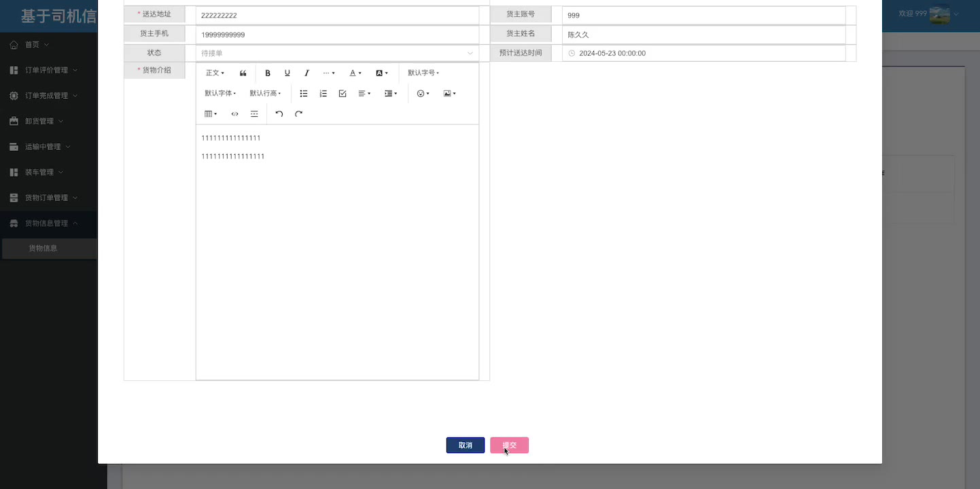This screenshot has width=980, height=489.
Task: Click the 货主手机 input field
Action: (x=338, y=34)
